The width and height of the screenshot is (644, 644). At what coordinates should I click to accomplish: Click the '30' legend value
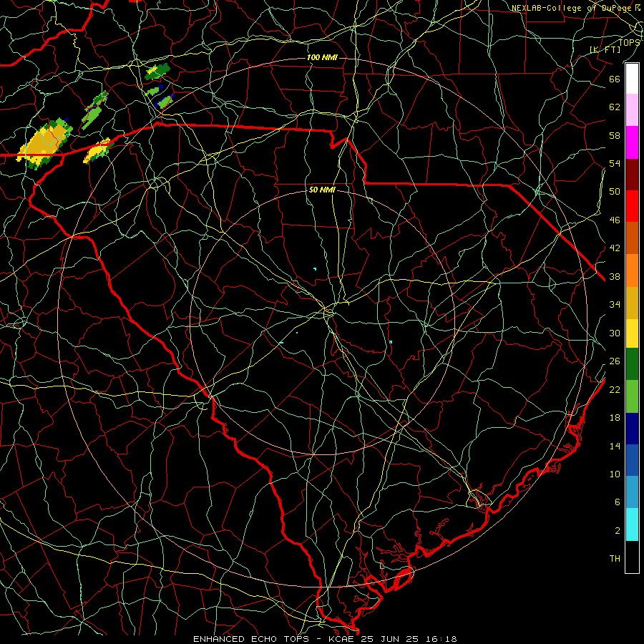pos(615,333)
